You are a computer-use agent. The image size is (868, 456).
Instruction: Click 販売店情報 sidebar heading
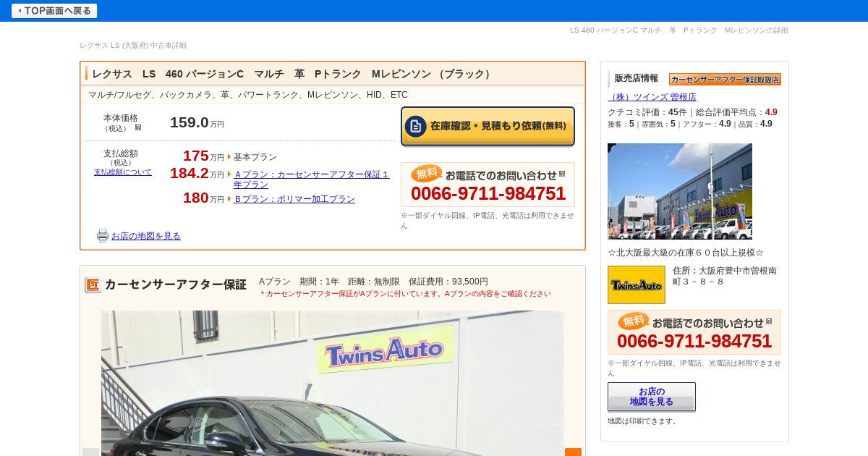click(637, 78)
